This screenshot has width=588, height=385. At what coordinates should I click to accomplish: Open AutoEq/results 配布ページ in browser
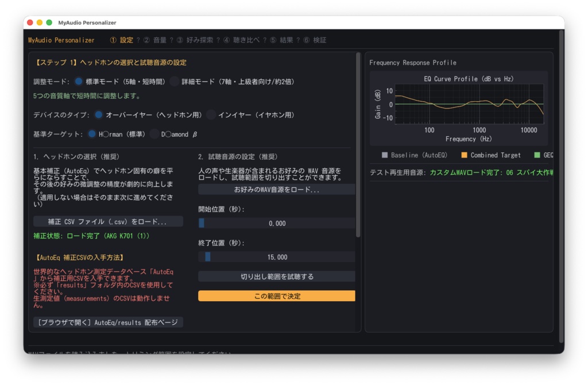point(108,322)
